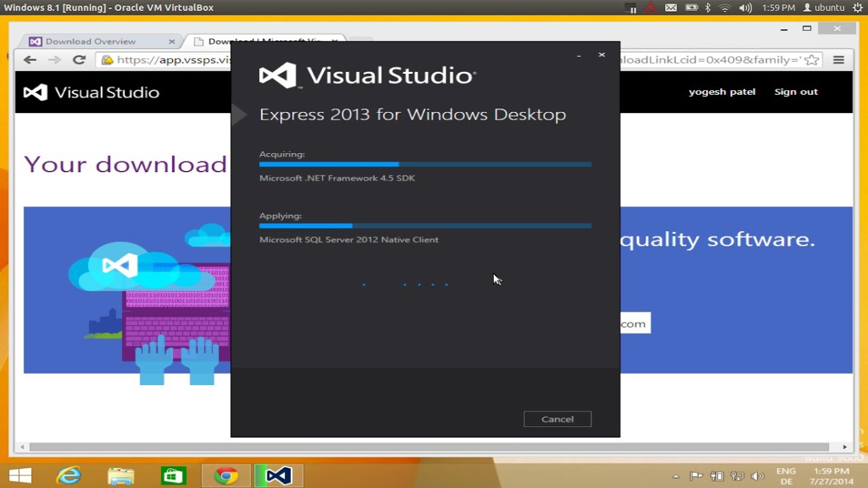
Task: Minimize the Chrome browser window
Action: tap(784, 28)
